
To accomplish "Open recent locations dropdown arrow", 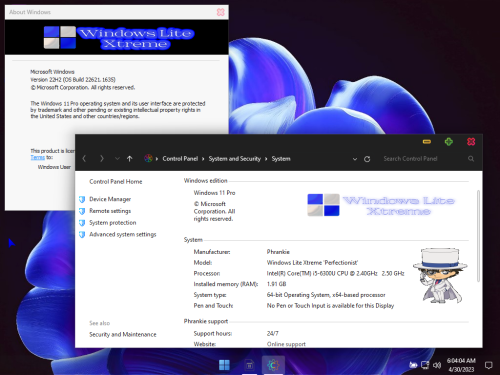I will click(117, 159).
